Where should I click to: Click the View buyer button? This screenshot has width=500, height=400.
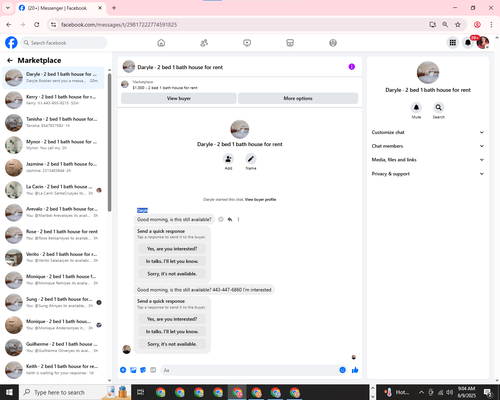[179, 98]
